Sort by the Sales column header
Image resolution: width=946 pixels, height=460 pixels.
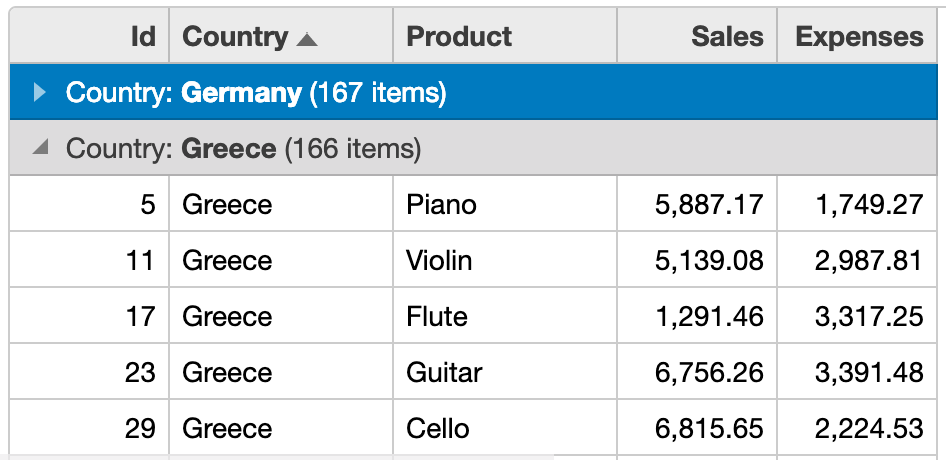(697, 36)
